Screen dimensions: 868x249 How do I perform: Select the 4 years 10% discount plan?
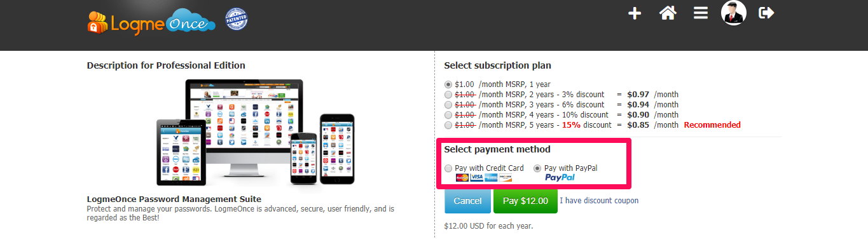point(448,115)
